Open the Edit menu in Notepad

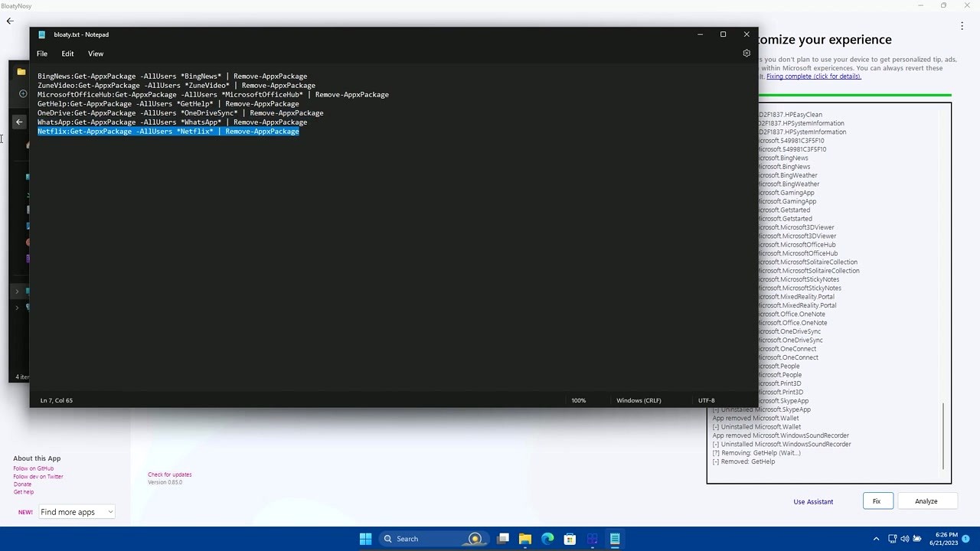click(67, 54)
